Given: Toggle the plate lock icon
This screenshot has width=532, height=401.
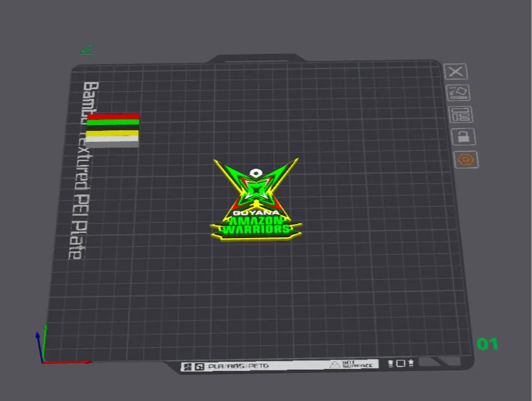Looking at the screenshot, I should [464, 137].
